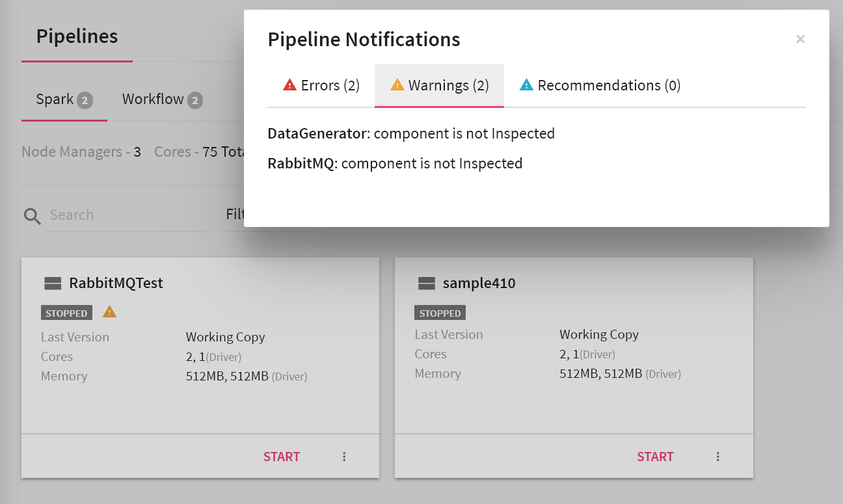
Task: Click the sample410 pipeline stack icon
Action: click(x=426, y=283)
